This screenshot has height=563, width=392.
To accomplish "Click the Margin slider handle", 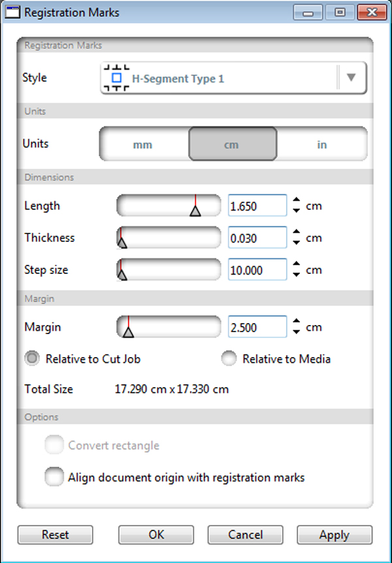I will pyautogui.click(x=129, y=331).
